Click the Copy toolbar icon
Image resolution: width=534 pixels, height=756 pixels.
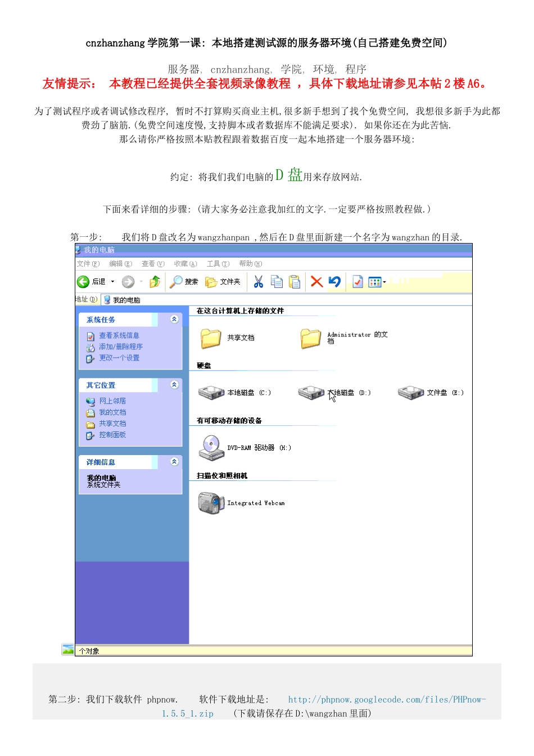click(x=277, y=281)
